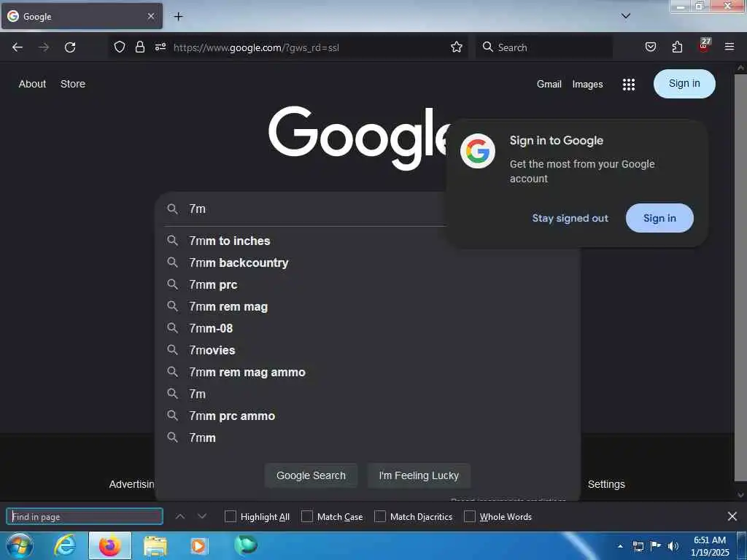
Task: Close the find in page bar
Action: point(732,516)
